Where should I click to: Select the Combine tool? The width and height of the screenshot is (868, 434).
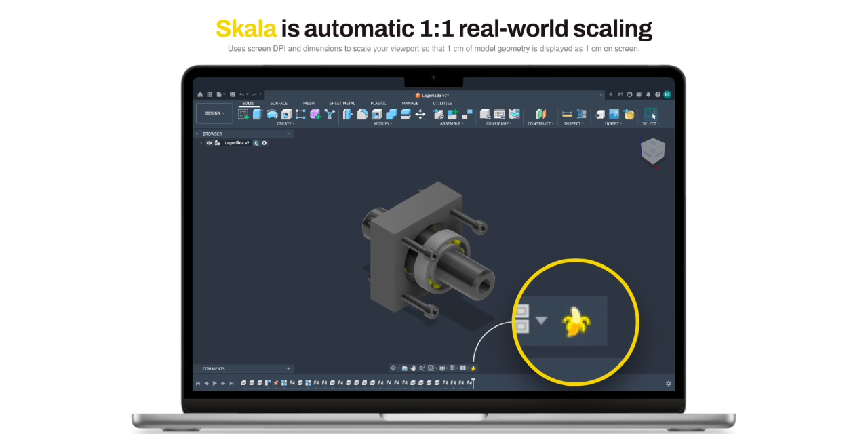tap(391, 114)
